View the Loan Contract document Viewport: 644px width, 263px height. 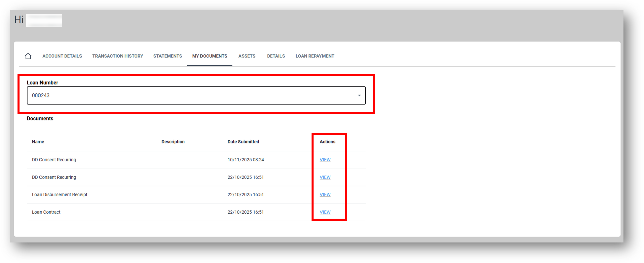(325, 212)
